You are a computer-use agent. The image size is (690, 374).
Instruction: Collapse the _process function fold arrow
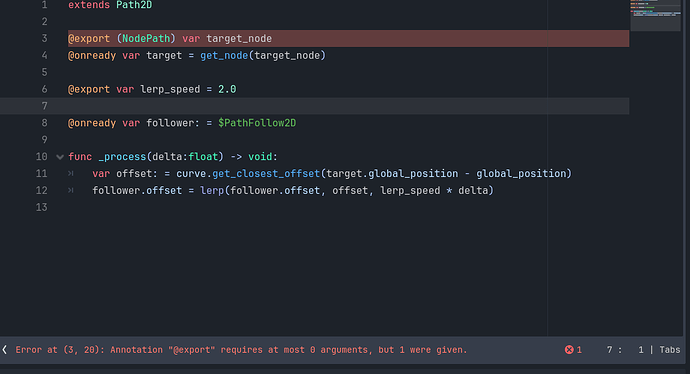[60, 157]
